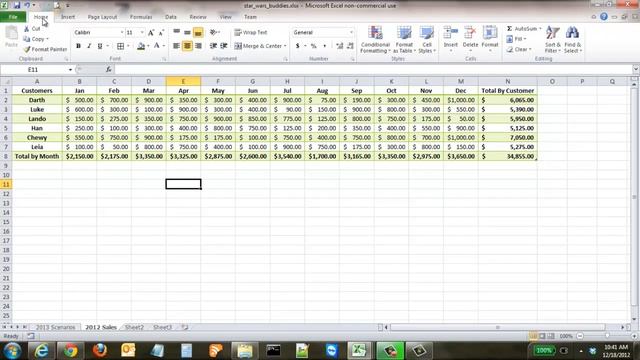Click the Sort & Filter icon
Viewport: 640px width, 360px height.
[x=553, y=33]
